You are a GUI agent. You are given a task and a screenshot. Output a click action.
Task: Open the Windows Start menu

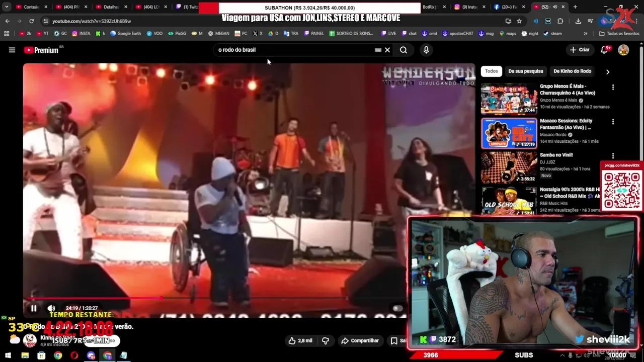coord(8,355)
